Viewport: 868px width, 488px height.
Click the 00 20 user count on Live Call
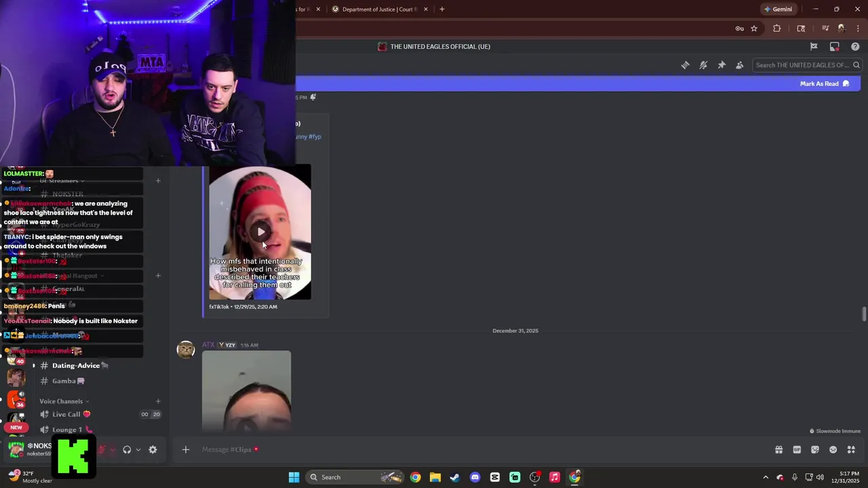coord(150,414)
